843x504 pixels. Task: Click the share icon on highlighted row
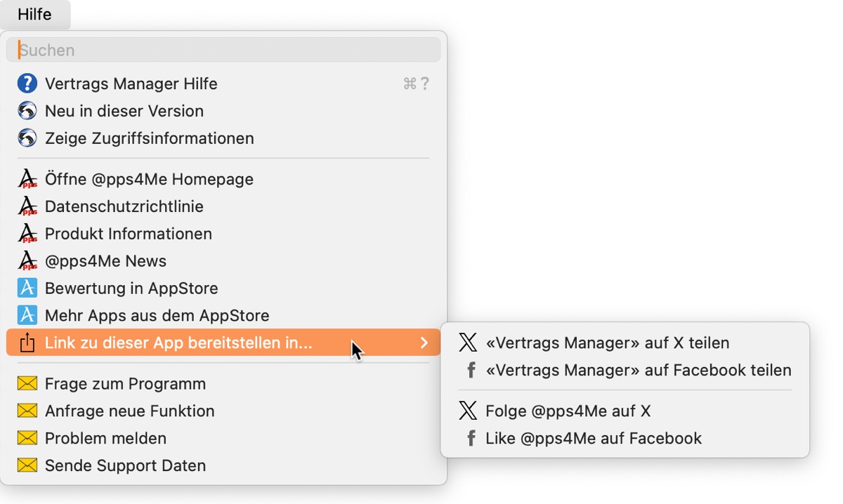point(27,343)
